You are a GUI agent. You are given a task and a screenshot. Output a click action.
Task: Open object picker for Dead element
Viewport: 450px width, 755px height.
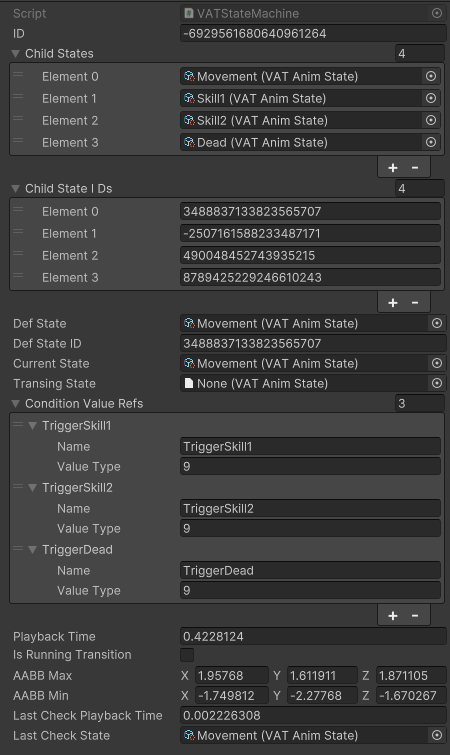431,142
